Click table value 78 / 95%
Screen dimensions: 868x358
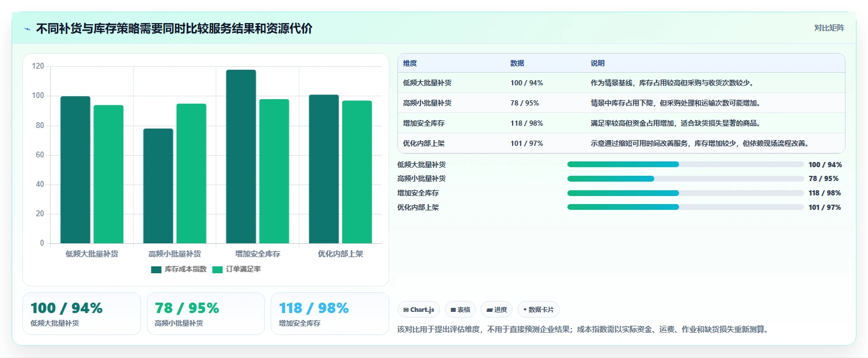pyautogui.click(x=525, y=103)
